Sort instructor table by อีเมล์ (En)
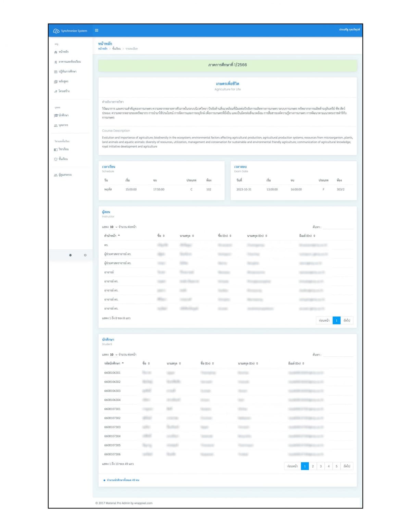Image resolution: width=411 pixels, height=532 pixels. [307, 236]
